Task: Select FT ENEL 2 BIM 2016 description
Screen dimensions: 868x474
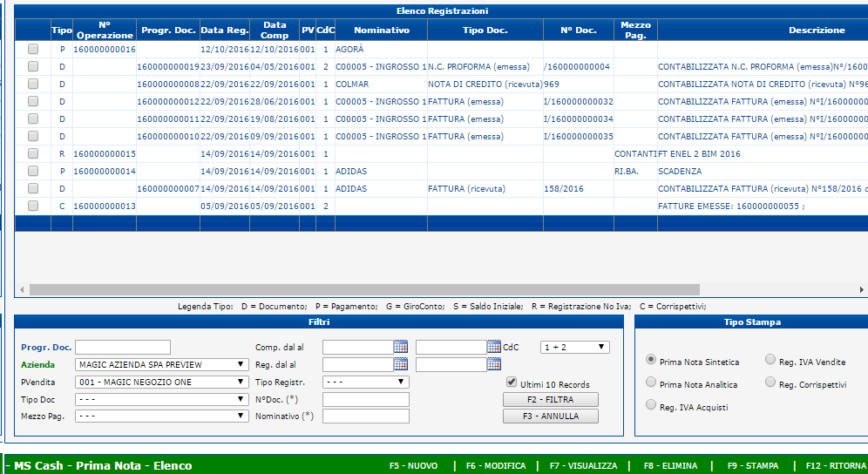Action: tap(699, 154)
